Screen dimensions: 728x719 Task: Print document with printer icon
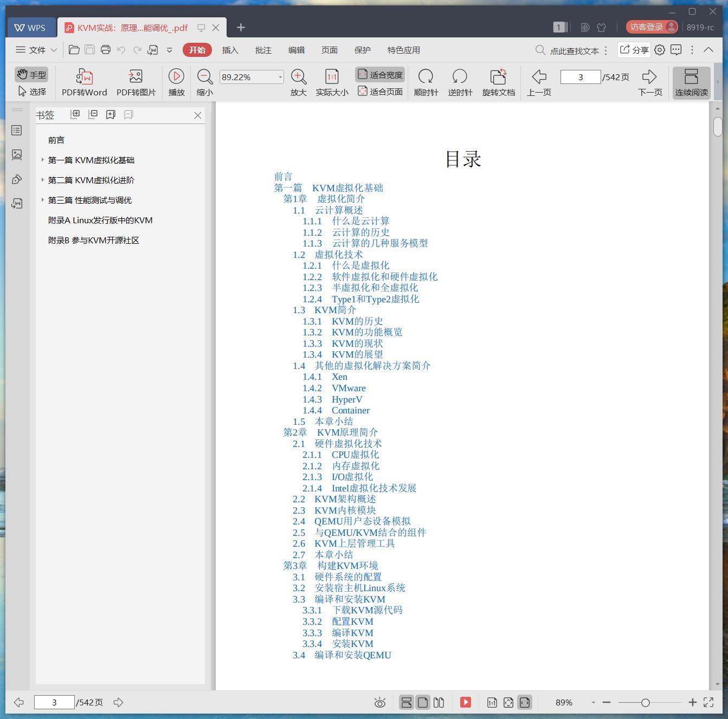pos(106,50)
